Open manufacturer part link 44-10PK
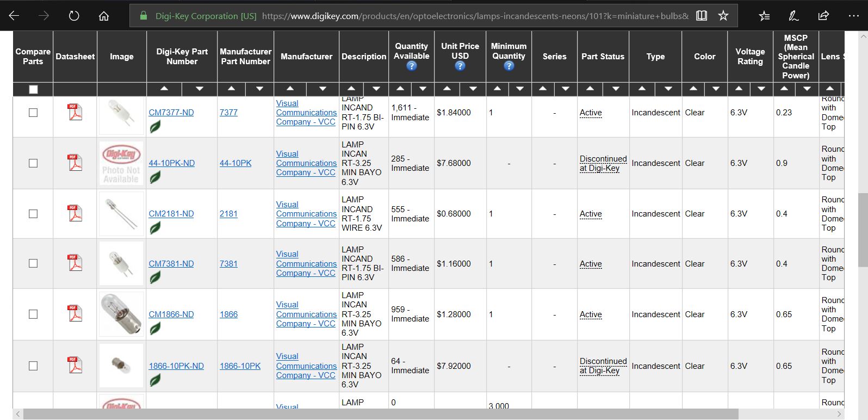Screen dimensions: 868x420 pyautogui.click(x=235, y=163)
